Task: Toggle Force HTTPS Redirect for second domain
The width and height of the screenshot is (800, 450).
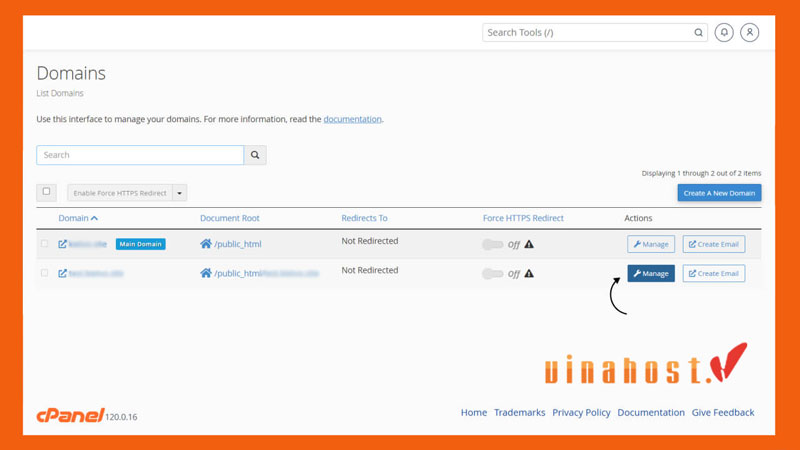Action: [493, 274]
